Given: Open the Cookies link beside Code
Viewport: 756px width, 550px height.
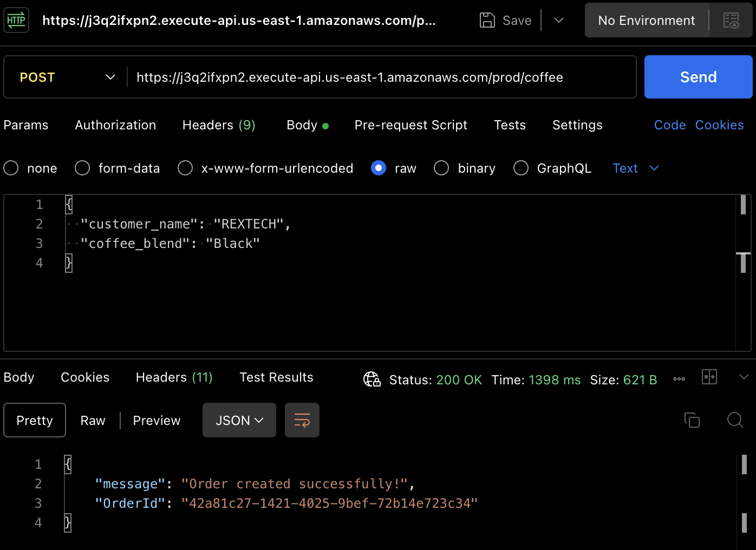Looking at the screenshot, I should tap(719, 125).
